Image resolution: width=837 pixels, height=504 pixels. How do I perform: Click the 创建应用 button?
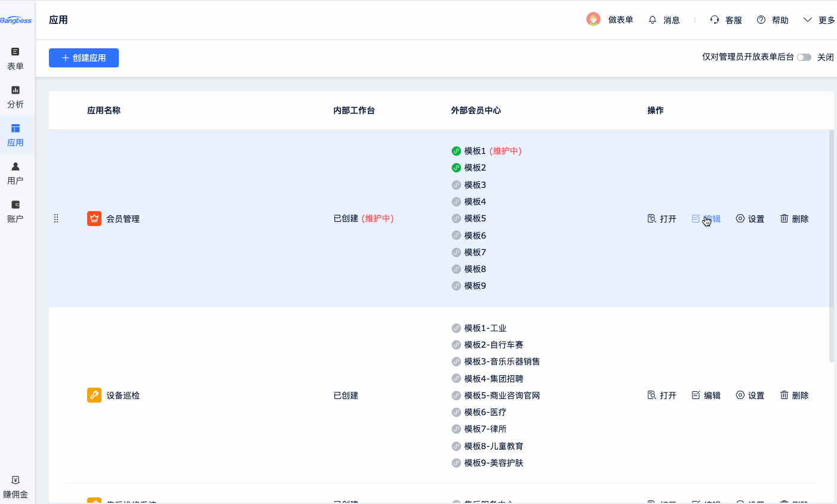coord(84,58)
